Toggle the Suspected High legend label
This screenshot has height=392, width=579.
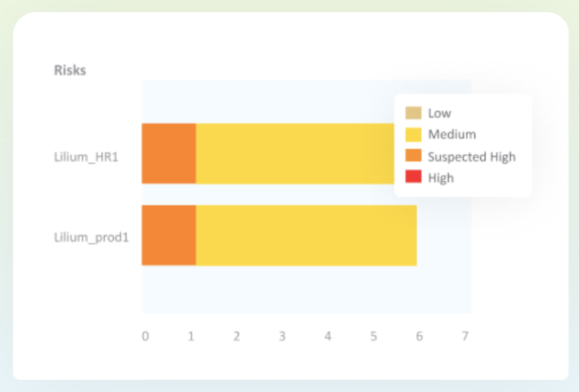(x=471, y=156)
